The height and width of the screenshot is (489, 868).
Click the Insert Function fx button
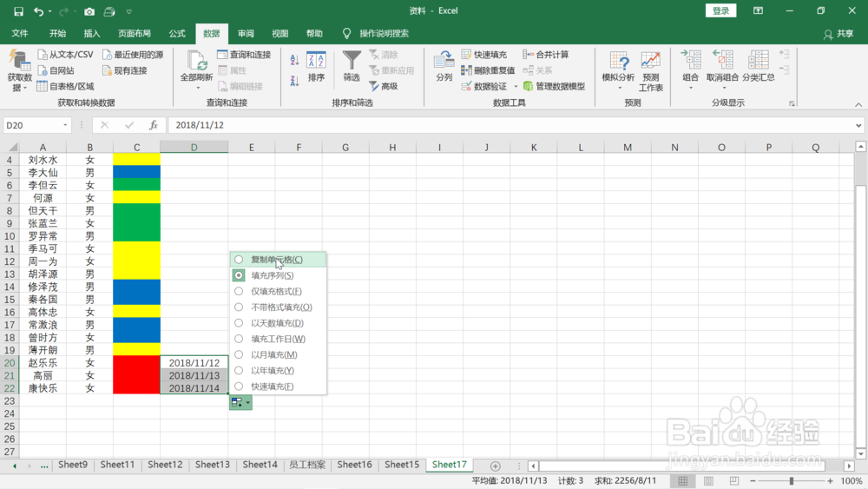(x=154, y=125)
